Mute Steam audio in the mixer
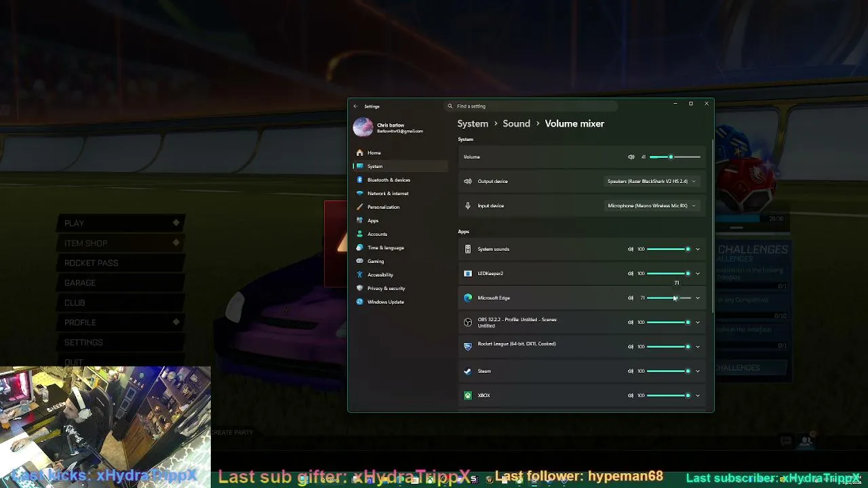Viewport: 868px width, 488px height. (x=631, y=371)
